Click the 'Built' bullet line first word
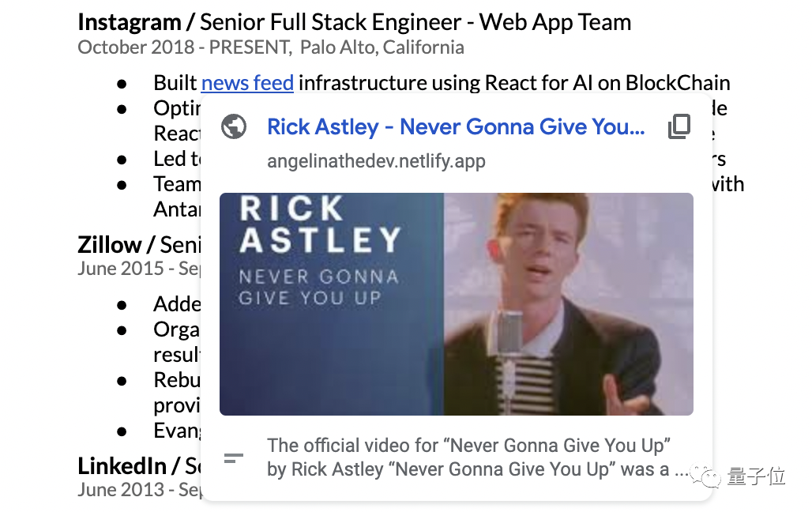Image resolution: width=812 pixels, height=512 pixels. point(175,83)
